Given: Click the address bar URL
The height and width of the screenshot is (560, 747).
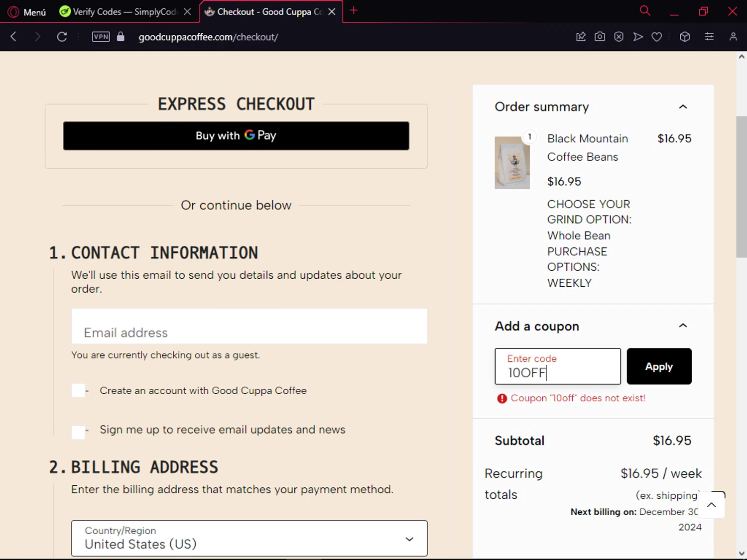Looking at the screenshot, I should tap(208, 37).
